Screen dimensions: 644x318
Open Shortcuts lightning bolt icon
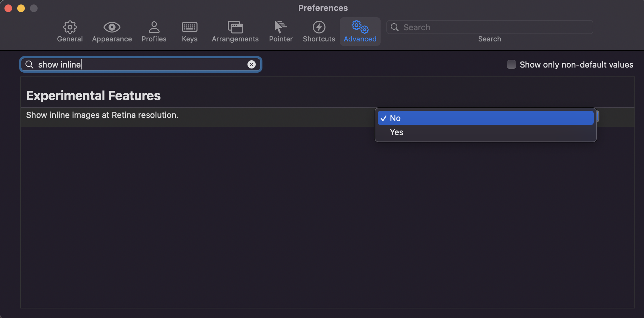tap(319, 27)
